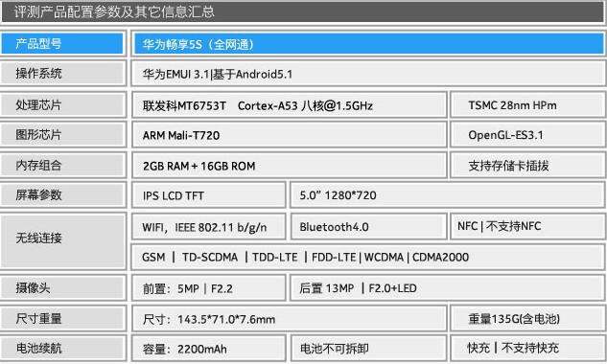Click the 'ARM Mali-T720' cell
The width and height of the screenshot is (607, 364).
290,135
